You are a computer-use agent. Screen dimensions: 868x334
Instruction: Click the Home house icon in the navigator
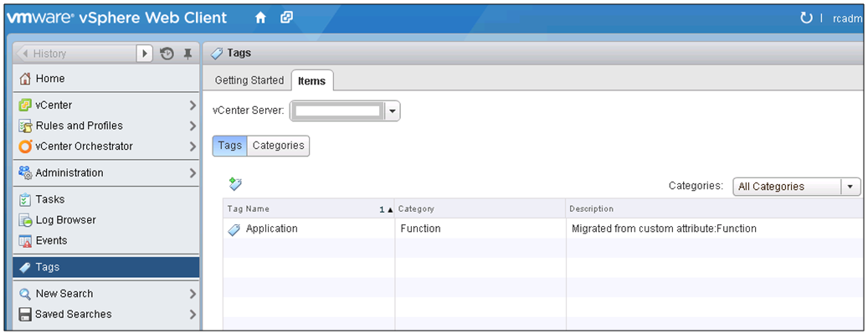point(25,79)
